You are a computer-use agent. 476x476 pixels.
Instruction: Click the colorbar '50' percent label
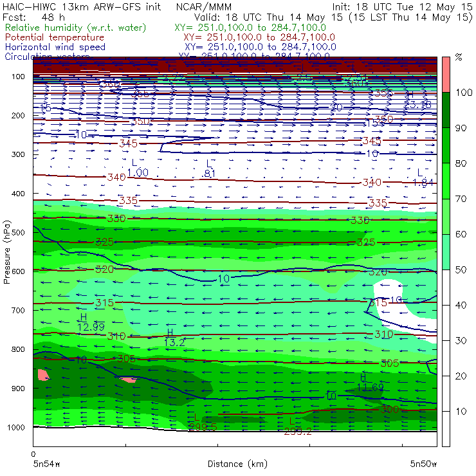461,270
